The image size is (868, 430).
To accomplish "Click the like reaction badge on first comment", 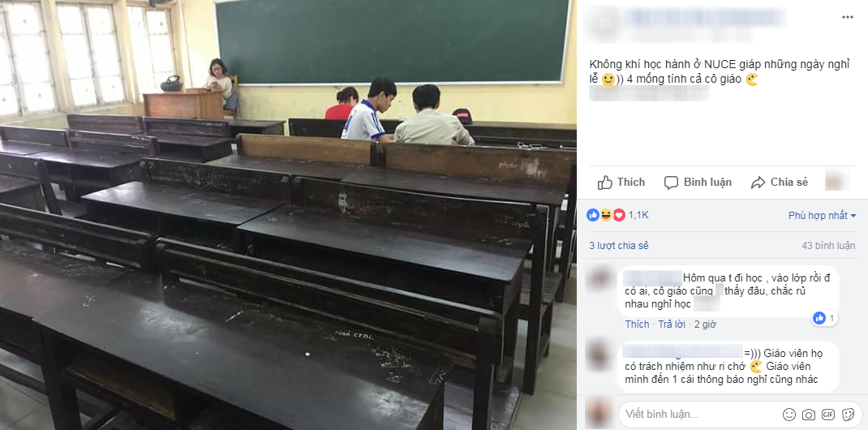I will point(824,318).
